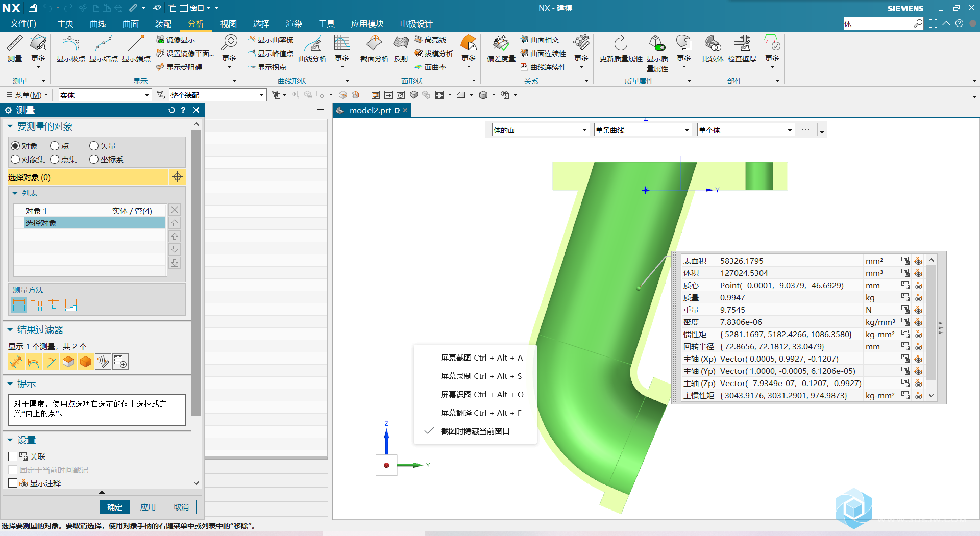Open the 体的面 face rule dropdown
Viewport: 980px width, 536px height.
tap(541, 130)
